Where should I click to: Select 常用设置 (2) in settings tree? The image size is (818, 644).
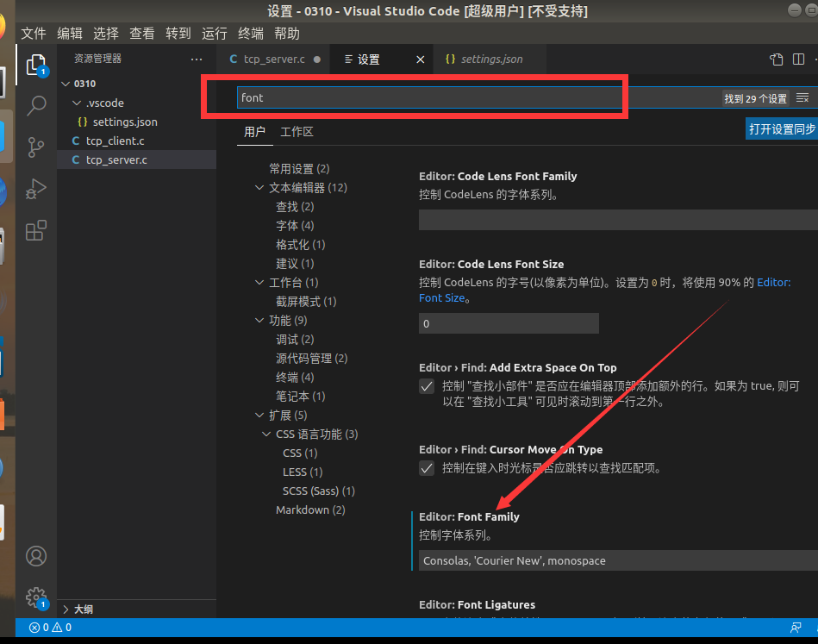tap(299, 169)
